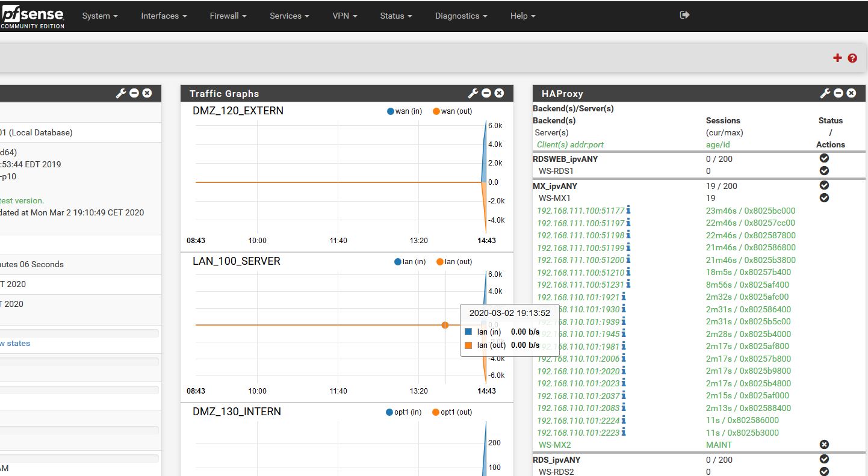Click the RDSWEB_ipvANY backend name
The width and height of the screenshot is (868, 476).
[565, 159]
